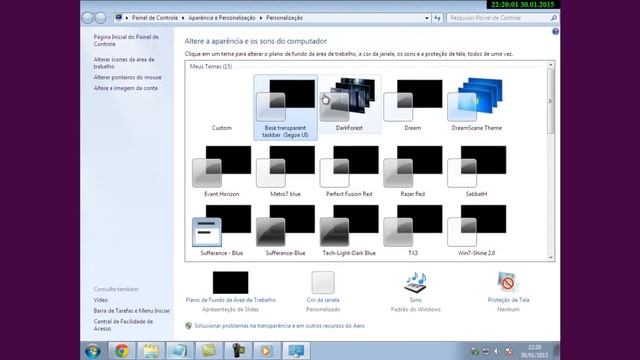
Task: Click Solucionar problemas na transparência link
Action: (x=279, y=326)
